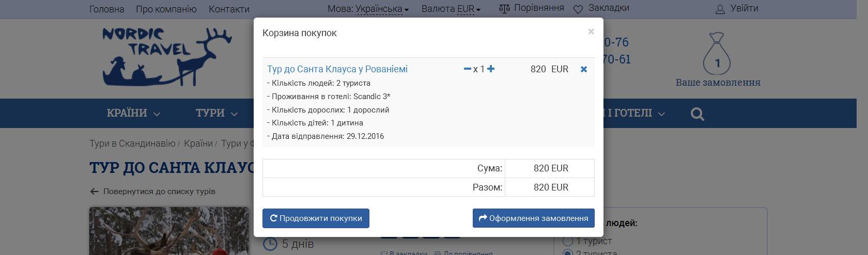Open the Мова Українська language dropdown
Viewport: 868px width, 255px height.
click(368, 9)
